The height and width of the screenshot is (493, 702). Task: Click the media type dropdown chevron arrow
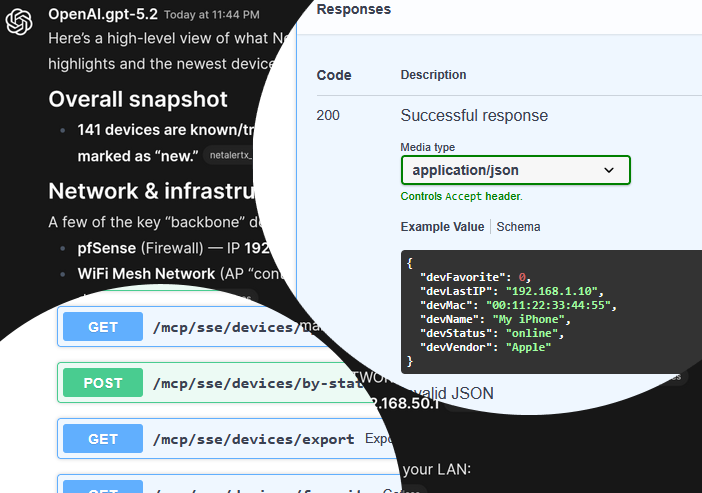[609, 171]
